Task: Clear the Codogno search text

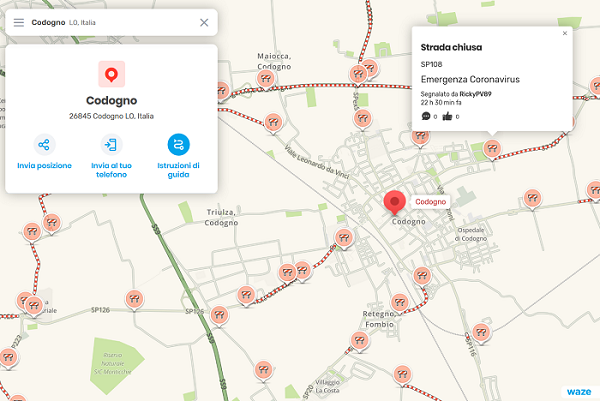Action: coord(204,22)
